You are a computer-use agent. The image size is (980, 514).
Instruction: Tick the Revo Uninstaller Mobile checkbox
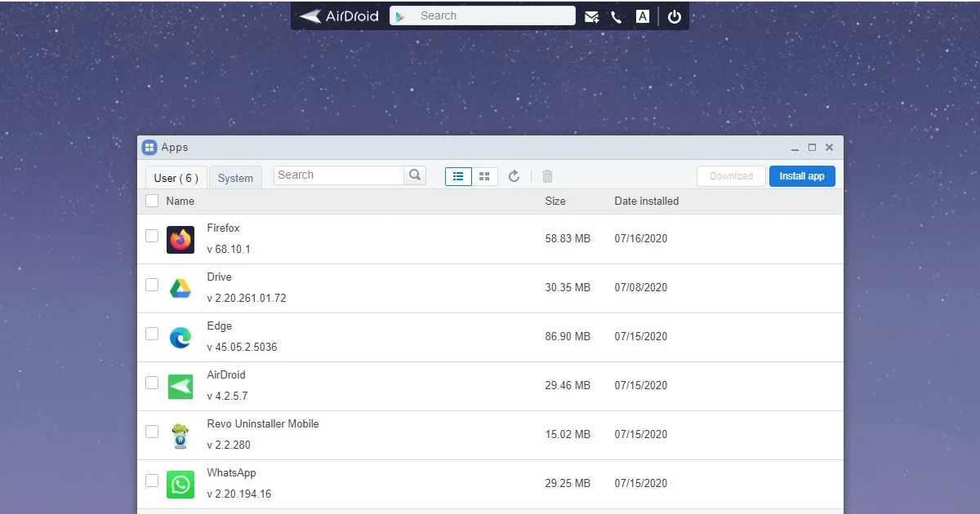tap(152, 432)
